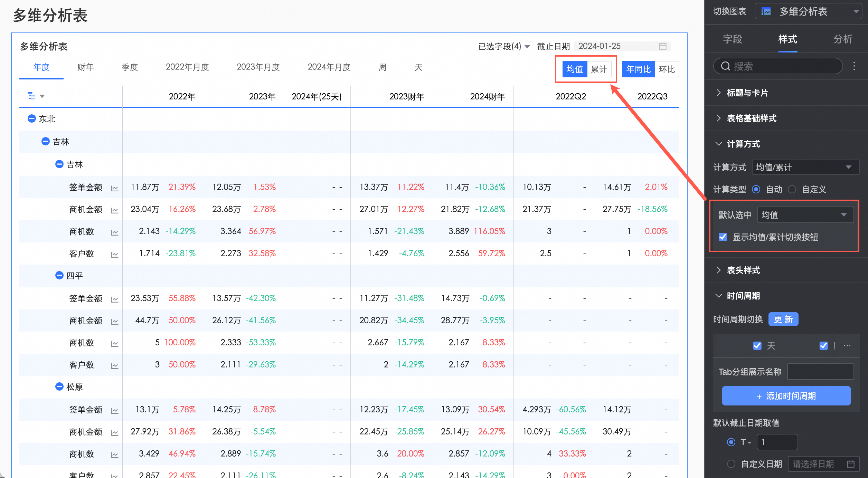Click the 更新 button for period switching
Screen dimensions: 868x478
[x=783, y=319]
